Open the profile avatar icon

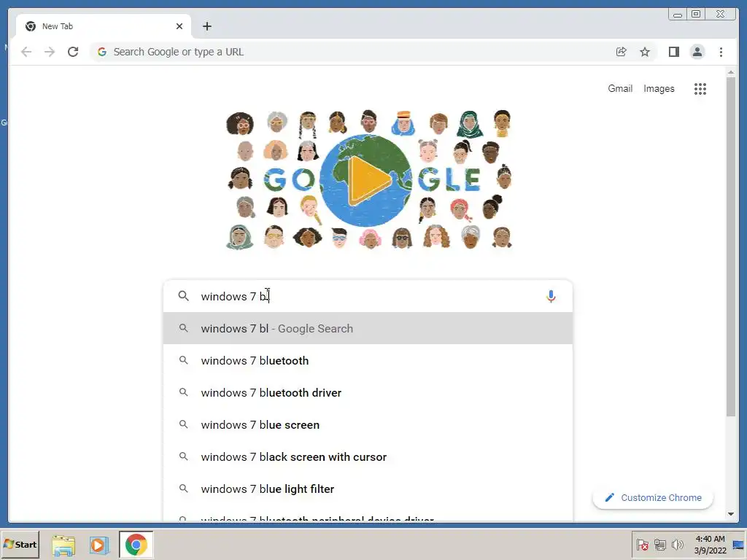point(697,52)
